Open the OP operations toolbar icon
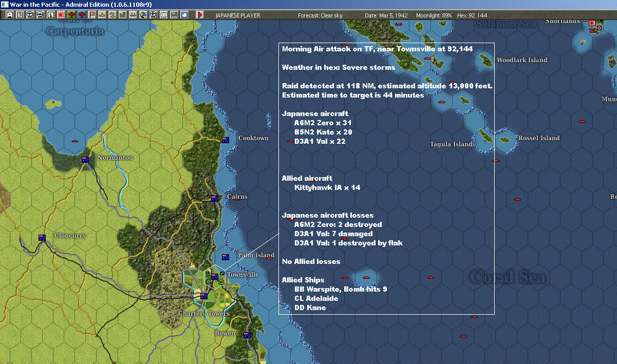 pyautogui.click(x=164, y=15)
